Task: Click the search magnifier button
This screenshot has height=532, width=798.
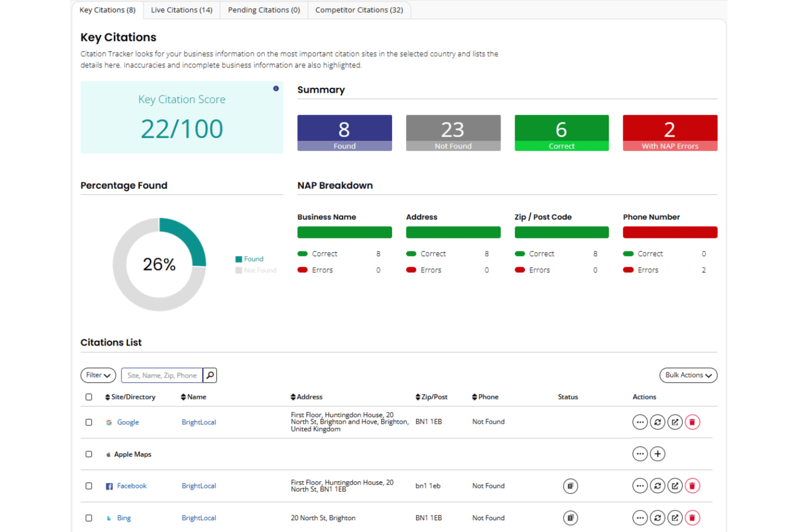Action: tap(210, 375)
